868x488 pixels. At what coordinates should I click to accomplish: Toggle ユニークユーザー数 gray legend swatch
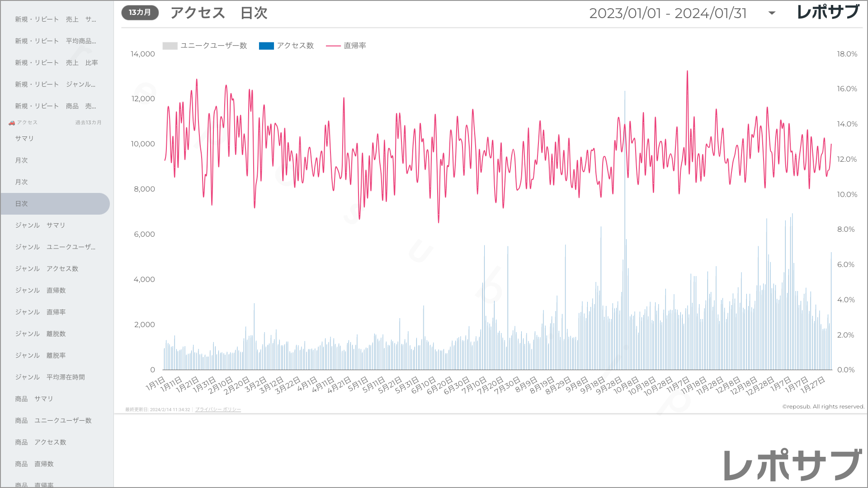170,46
